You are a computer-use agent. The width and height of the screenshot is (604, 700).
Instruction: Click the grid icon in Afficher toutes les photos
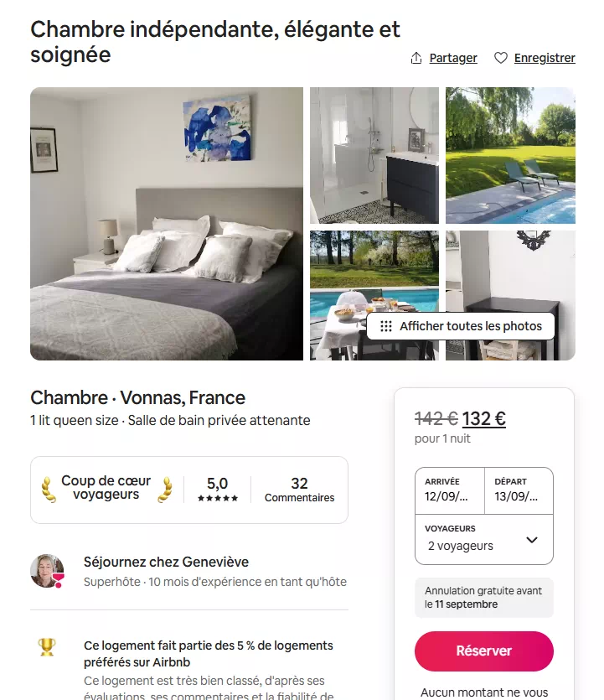click(x=386, y=326)
